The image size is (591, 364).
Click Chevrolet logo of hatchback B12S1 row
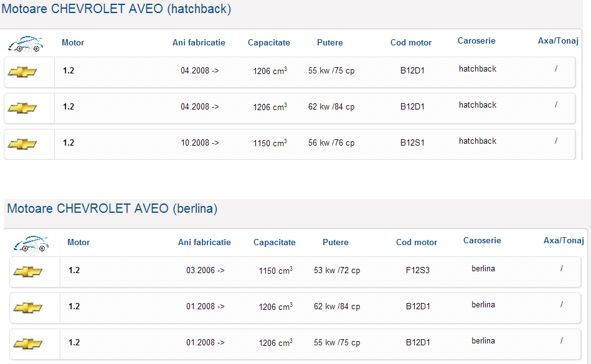(x=22, y=144)
